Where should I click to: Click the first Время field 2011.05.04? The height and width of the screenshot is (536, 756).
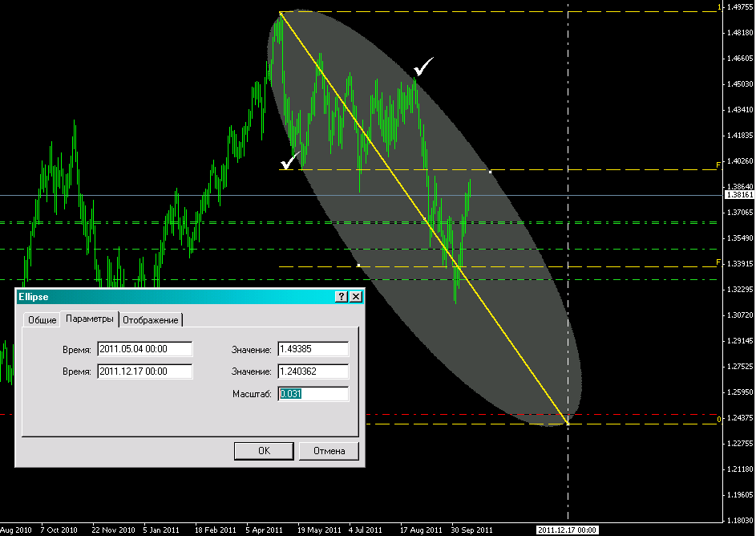click(x=144, y=349)
